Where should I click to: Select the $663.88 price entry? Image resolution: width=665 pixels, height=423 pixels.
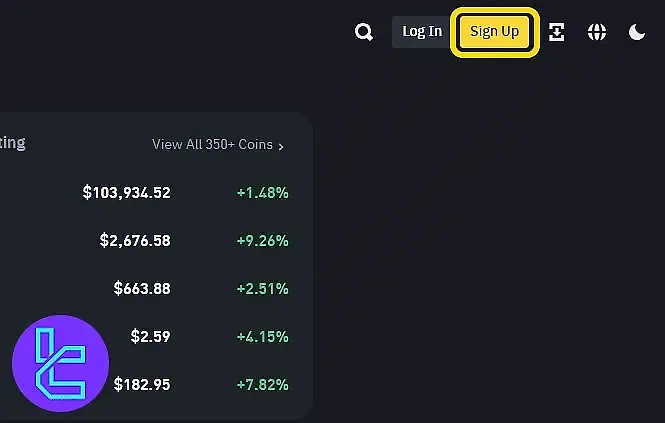pos(142,288)
